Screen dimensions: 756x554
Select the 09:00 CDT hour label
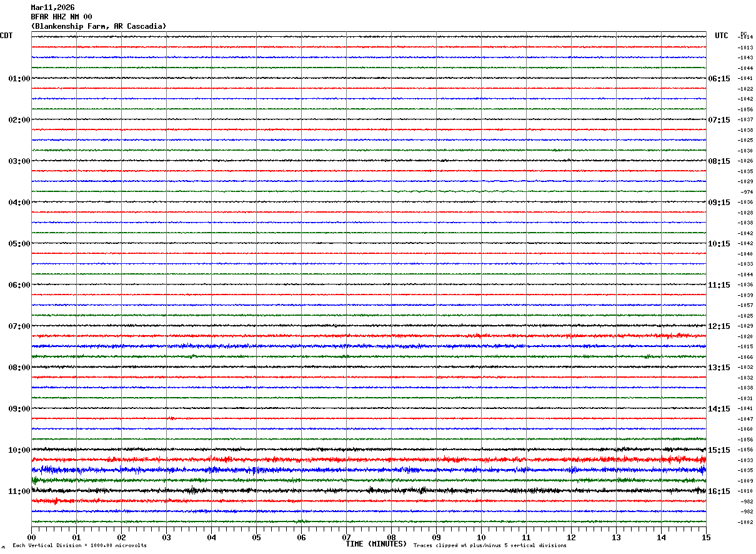pyautogui.click(x=19, y=409)
